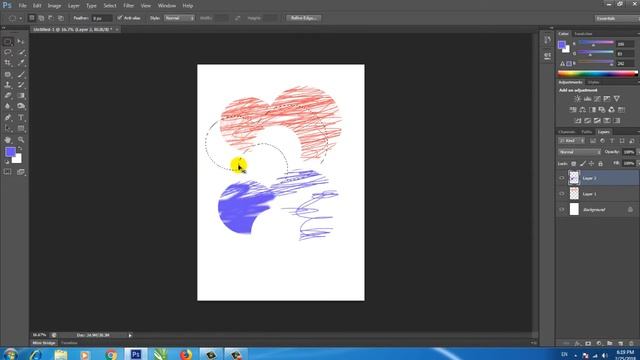Hide Layer 2 with its eye icon

tap(562, 178)
